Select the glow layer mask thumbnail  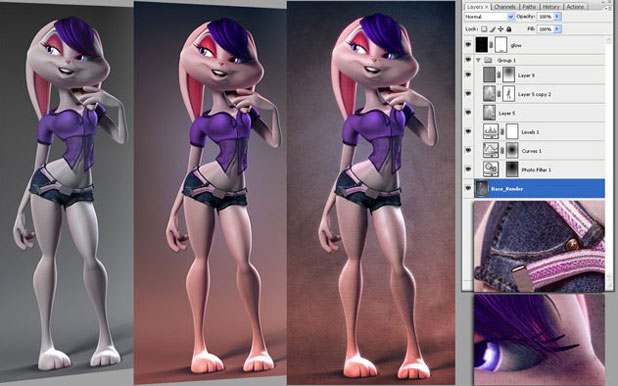coord(501,45)
